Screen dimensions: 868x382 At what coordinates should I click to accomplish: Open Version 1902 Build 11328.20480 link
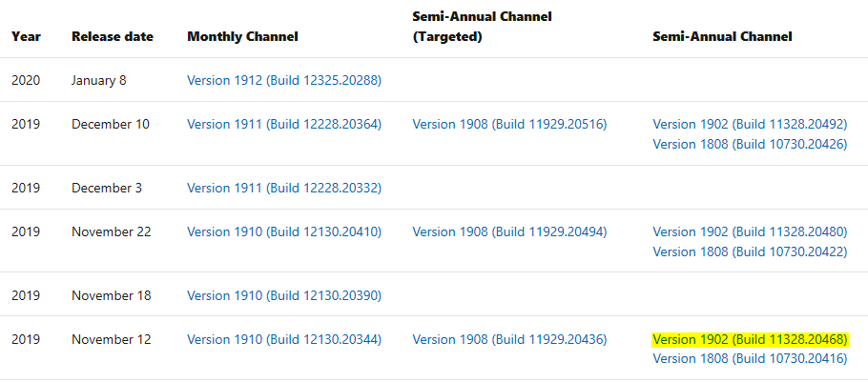click(750, 231)
